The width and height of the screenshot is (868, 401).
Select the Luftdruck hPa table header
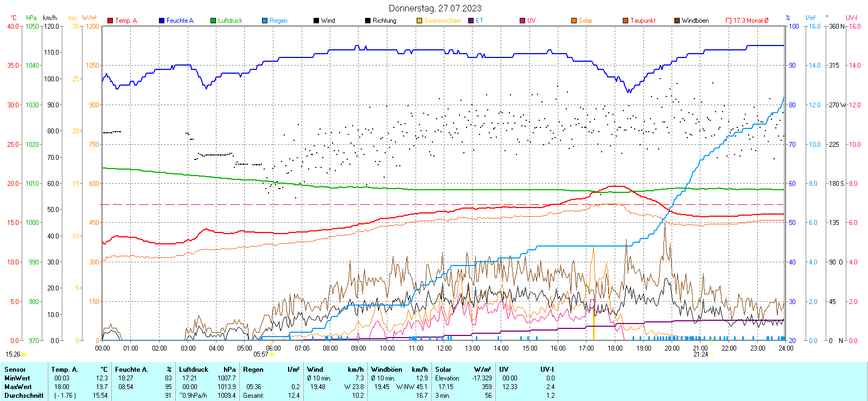pos(207,370)
